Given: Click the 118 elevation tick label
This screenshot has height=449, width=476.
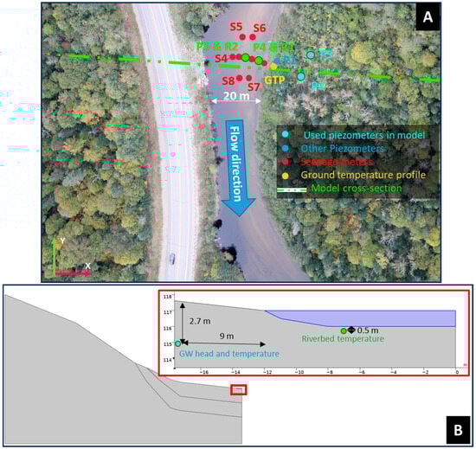Looking at the screenshot, I should 168,297.
